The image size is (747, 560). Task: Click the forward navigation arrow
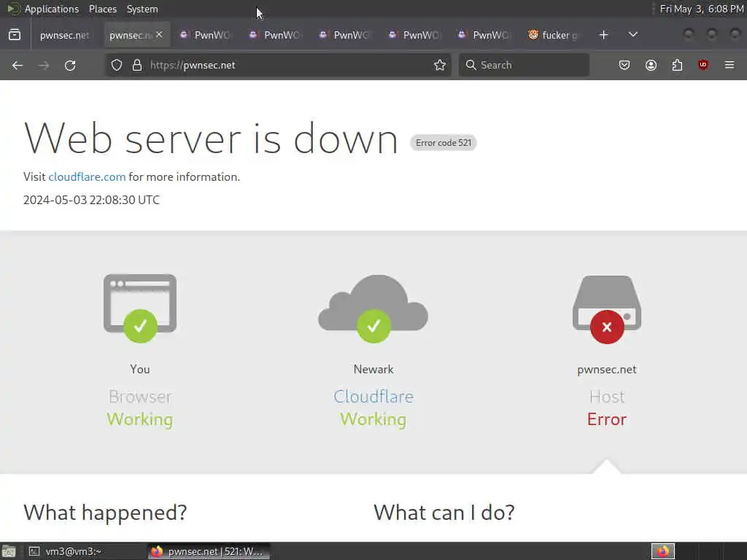[x=44, y=65]
